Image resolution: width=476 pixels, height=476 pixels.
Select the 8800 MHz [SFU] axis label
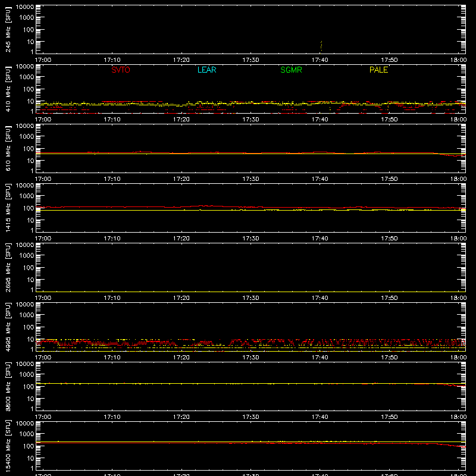click(x=8, y=386)
